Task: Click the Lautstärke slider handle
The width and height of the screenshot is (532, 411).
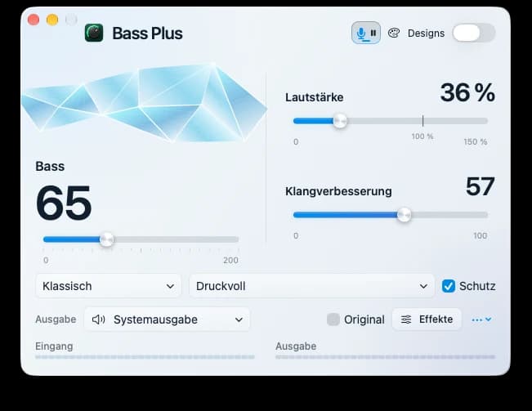Action: (x=340, y=121)
